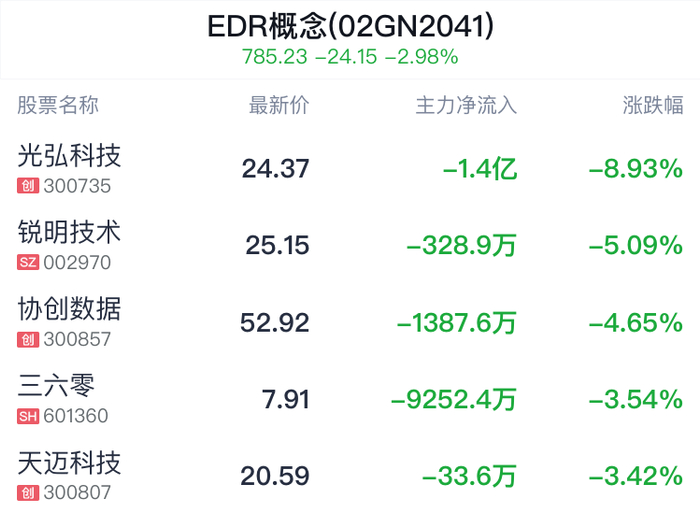Sort by 最新价 column header
The height and width of the screenshot is (527, 700).
(279, 106)
